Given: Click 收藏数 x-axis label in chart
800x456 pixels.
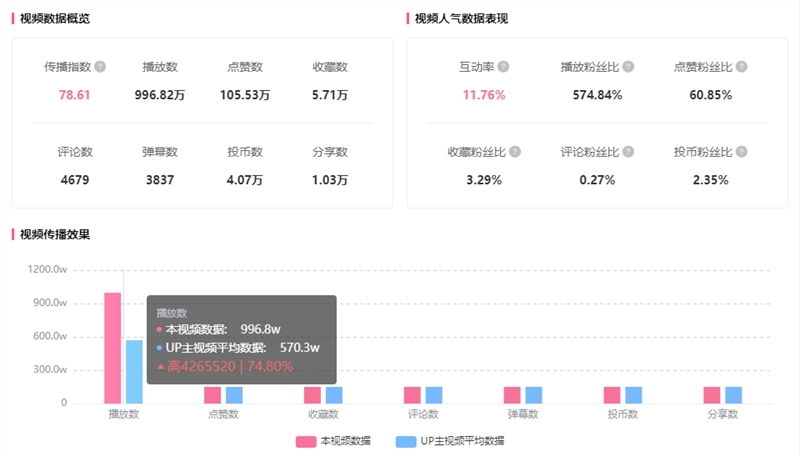Looking at the screenshot, I should (323, 414).
